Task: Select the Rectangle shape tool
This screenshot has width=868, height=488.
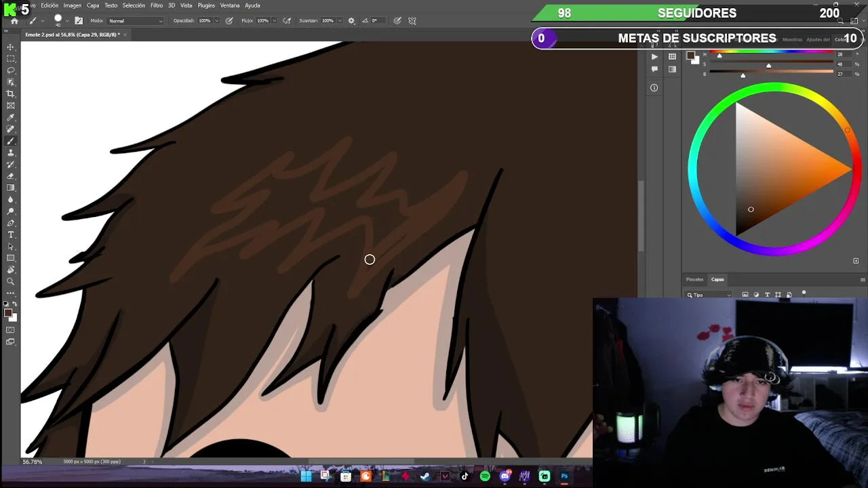Action: click(11, 258)
